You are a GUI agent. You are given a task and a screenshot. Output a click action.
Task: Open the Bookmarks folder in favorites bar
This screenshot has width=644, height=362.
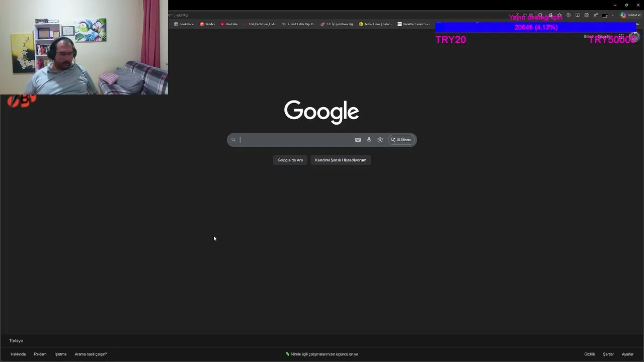pos(184,24)
